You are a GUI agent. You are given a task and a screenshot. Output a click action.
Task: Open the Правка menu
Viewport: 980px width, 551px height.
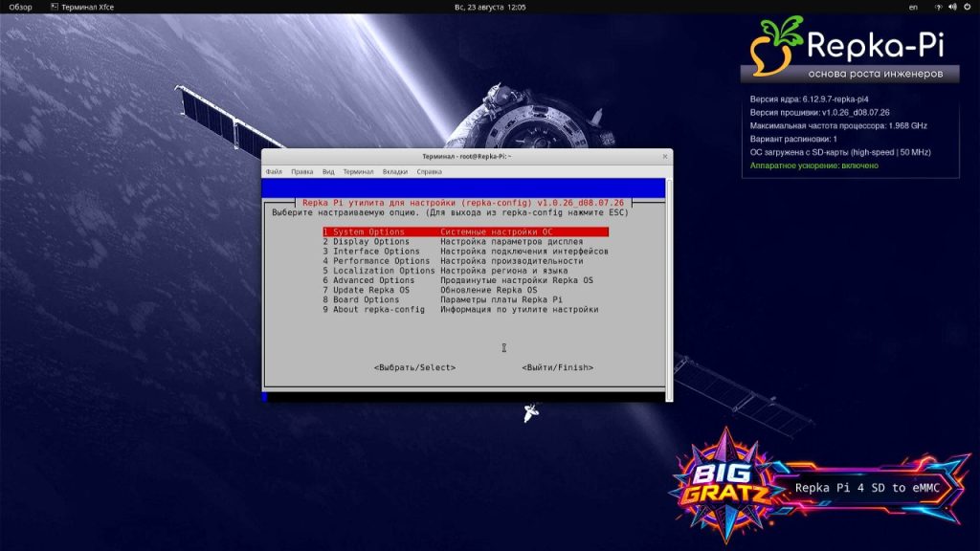pyautogui.click(x=301, y=172)
